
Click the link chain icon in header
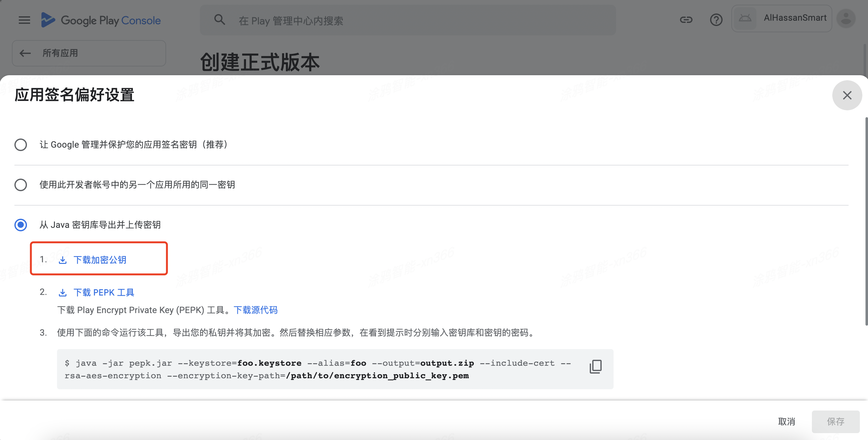686,20
